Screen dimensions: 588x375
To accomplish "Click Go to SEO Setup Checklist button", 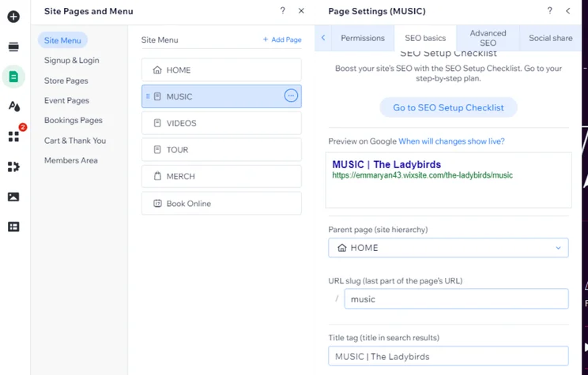I will point(448,107).
